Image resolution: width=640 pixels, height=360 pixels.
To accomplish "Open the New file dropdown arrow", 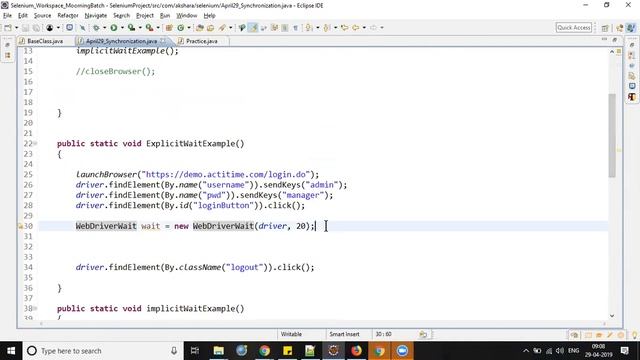I will click(16, 28).
